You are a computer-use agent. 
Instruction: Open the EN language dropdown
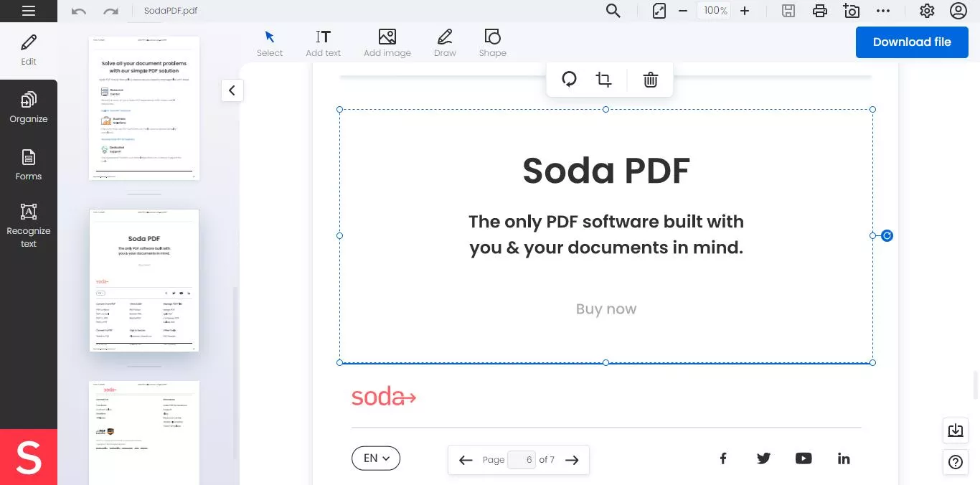[x=376, y=458]
